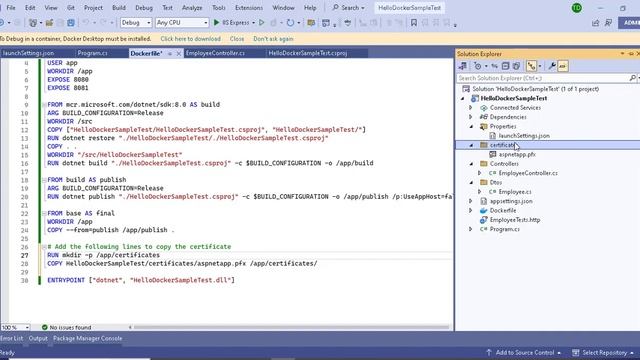Click in the Search Solution Explorer field
Viewport: 640px width, 360px height.
[x=542, y=78]
